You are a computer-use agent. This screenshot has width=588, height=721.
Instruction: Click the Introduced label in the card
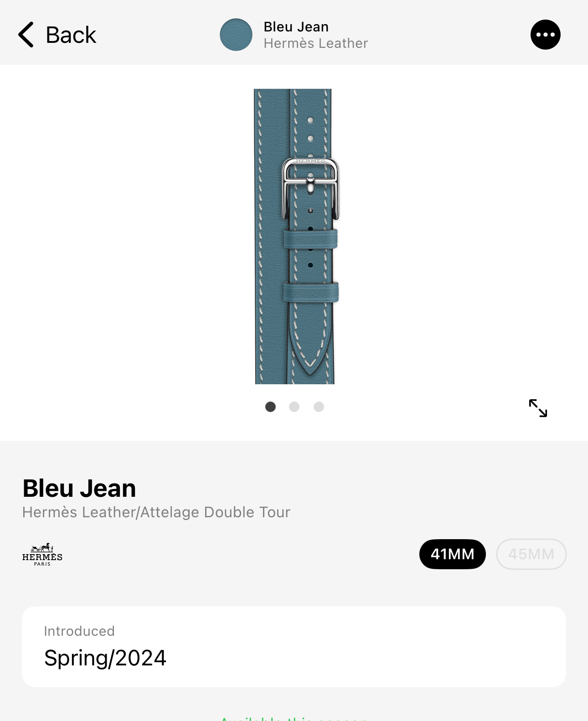[x=79, y=631]
